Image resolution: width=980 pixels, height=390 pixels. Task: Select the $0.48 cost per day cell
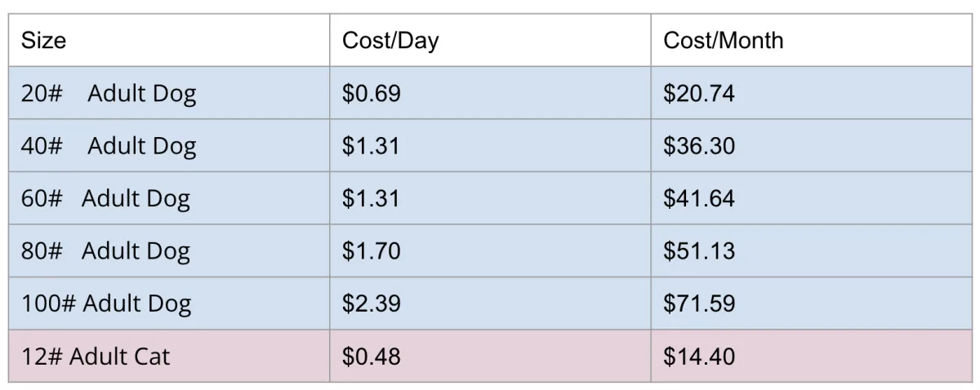[x=490, y=356]
